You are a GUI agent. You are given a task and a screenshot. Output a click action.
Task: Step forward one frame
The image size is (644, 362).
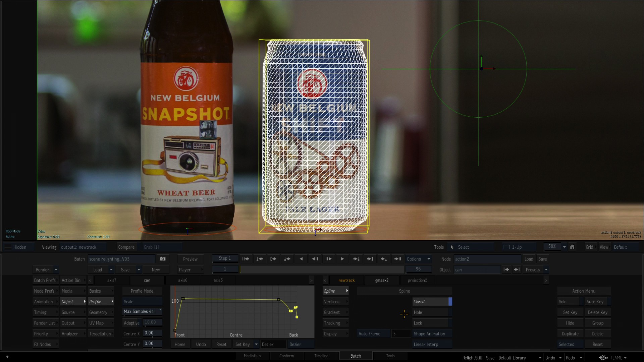tap(328, 259)
